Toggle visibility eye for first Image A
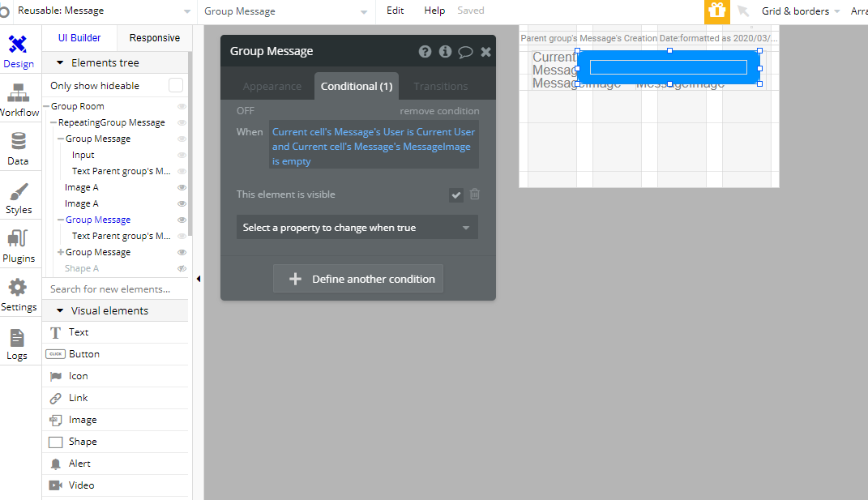This screenshot has height=500, width=868. 182,188
